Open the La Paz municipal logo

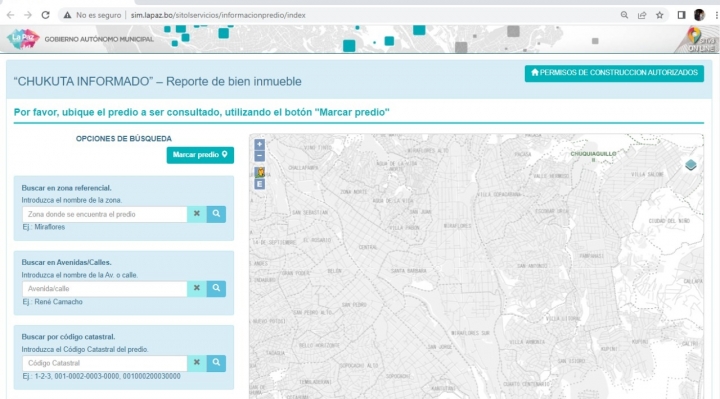(23, 39)
